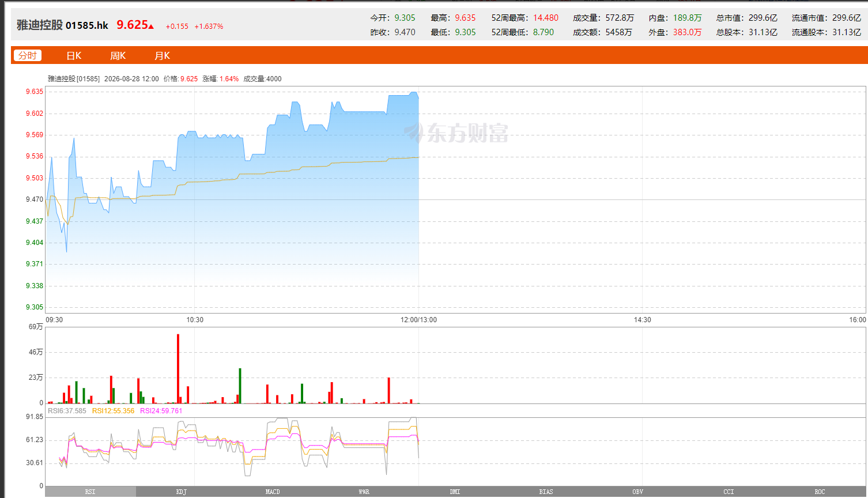Click the RSI12:55.356 legend label
The height and width of the screenshot is (498, 868).
pos(113,411)
